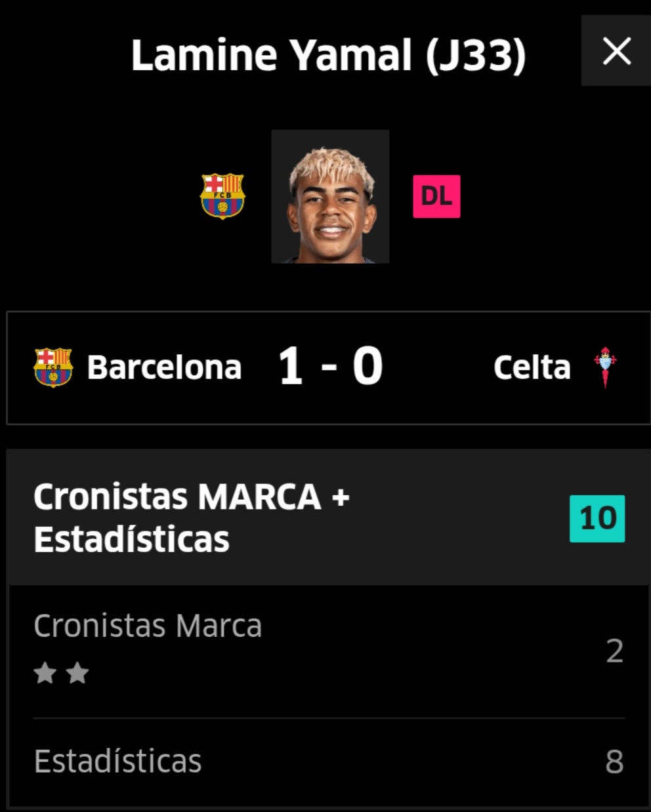651x812 pixels.
Task: Click the dash between the match scores
Action: click(x=329, y=369)
